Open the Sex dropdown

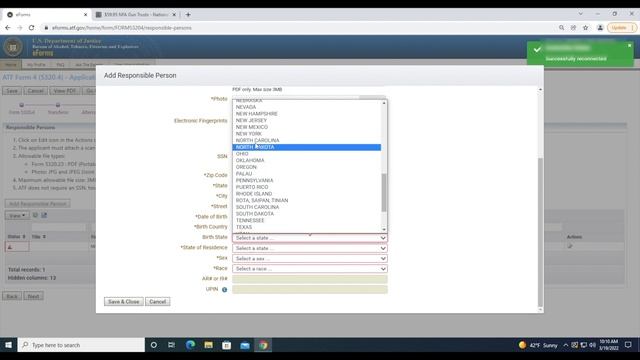click(310, 258)
